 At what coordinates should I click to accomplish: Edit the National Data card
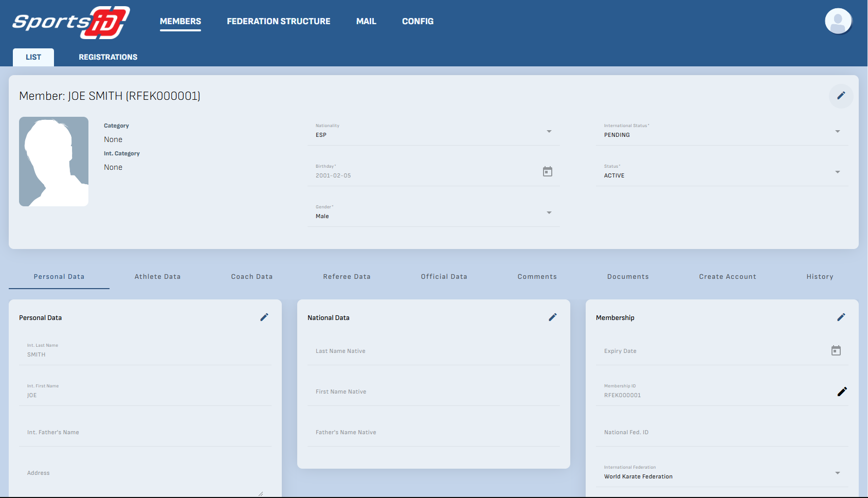[553, 317]
